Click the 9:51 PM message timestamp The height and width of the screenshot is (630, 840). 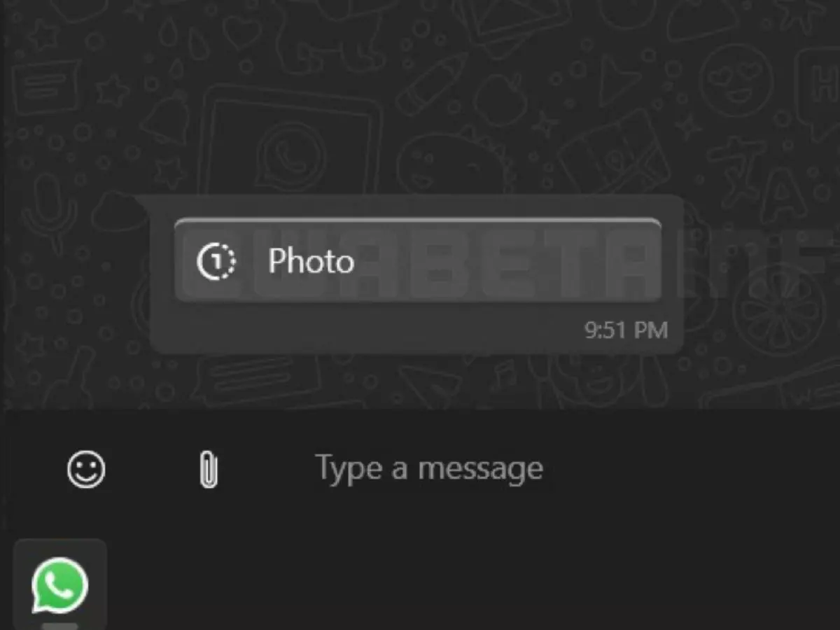coord(626,330)
